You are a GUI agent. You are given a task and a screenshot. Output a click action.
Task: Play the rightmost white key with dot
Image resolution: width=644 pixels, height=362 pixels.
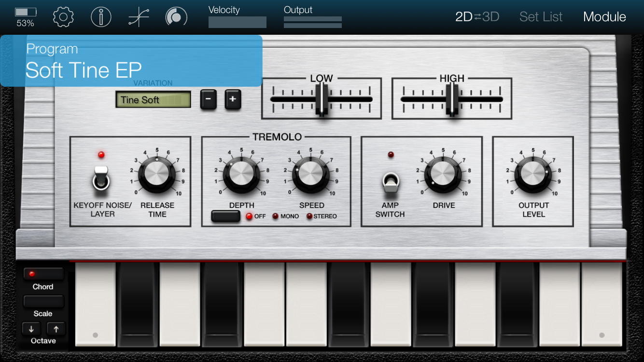[602, 304]
